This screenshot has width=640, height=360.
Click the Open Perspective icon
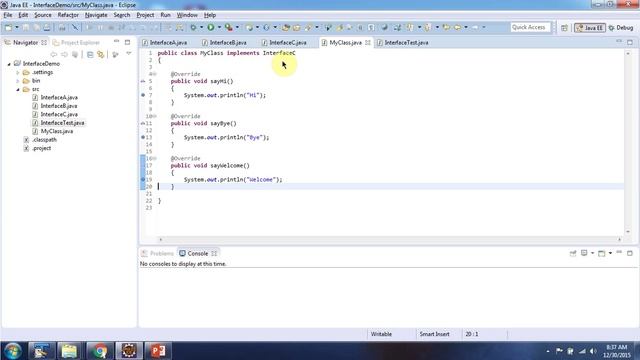point(564,28)
